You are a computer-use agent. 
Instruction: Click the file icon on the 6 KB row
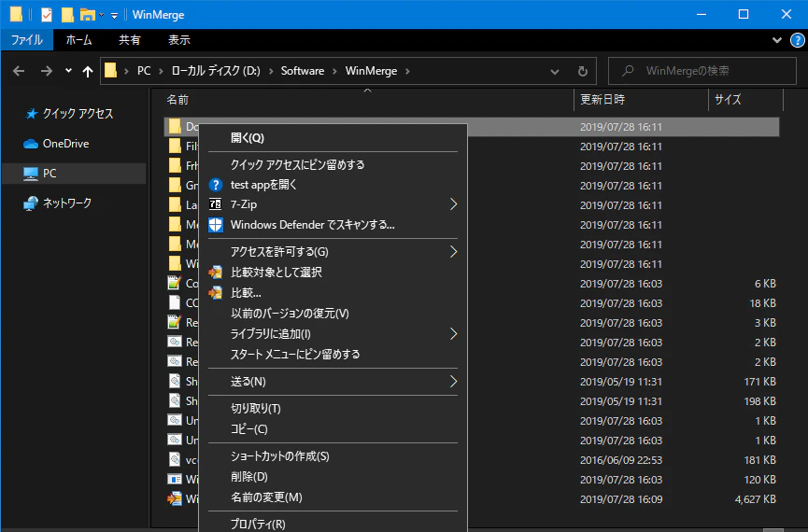point(175,283)
